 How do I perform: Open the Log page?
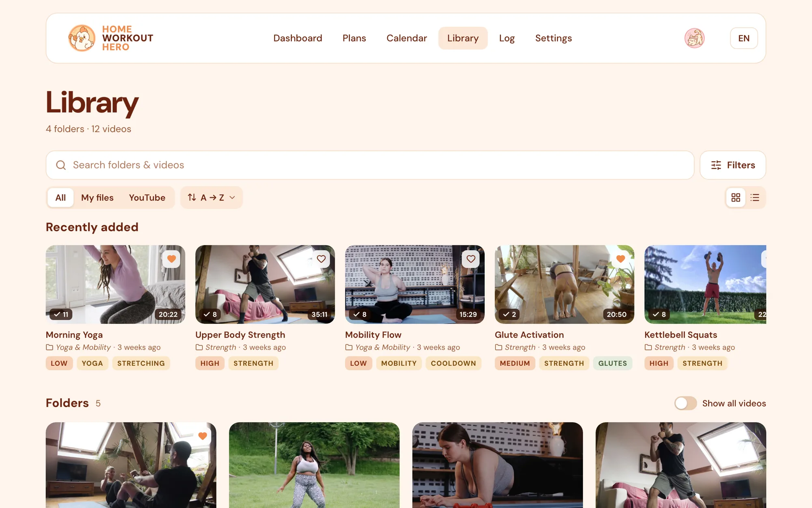click(x=507, y=38)
